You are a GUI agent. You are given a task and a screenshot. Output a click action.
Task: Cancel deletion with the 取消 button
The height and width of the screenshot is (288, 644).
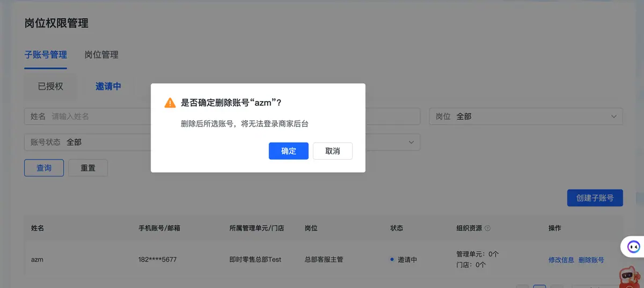pos(333,151)
